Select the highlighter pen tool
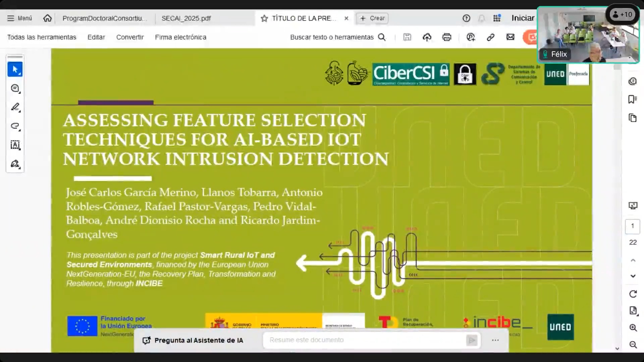This screenshot has height=362, width=644. [15, 107]
